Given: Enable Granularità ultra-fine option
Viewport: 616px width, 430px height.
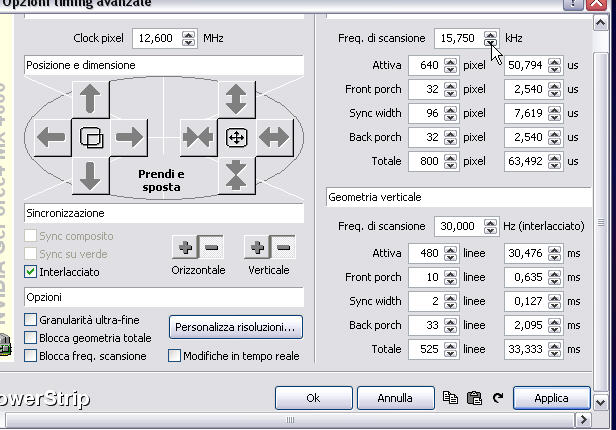Looking at the screenshot, I should click(x=31, y=321).
